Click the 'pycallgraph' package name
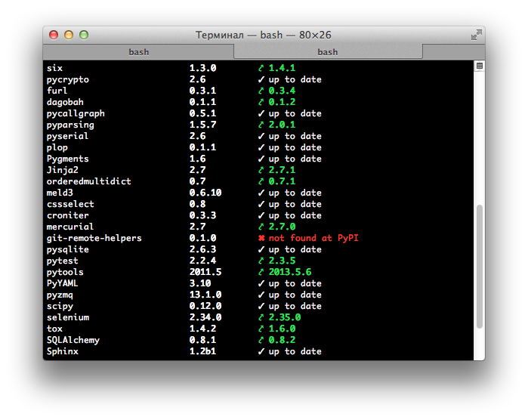This screenshot has width=528, height=420. [x=76, y=114]
